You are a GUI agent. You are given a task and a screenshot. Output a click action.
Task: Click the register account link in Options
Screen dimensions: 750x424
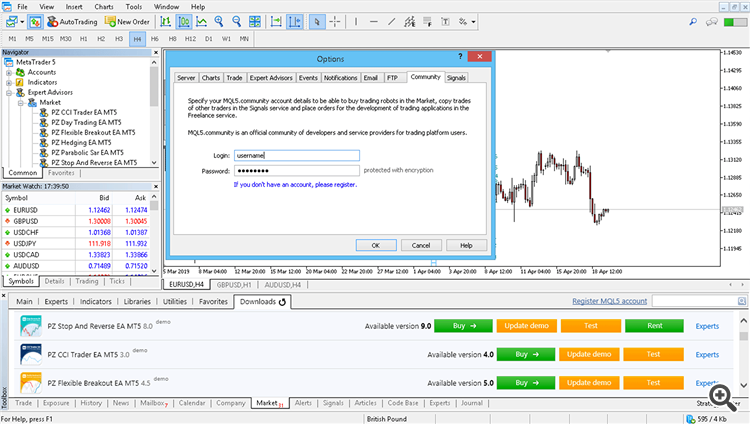(x=295, y=185)
